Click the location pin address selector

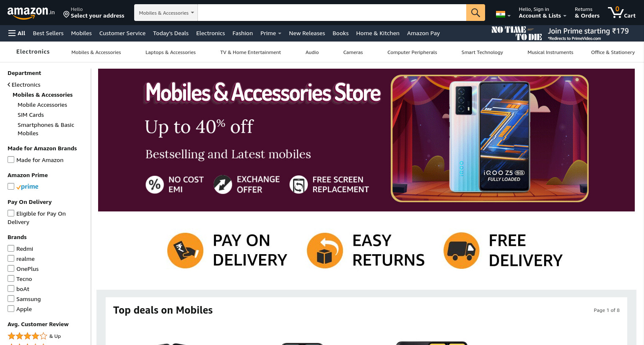pyautogui.click(x=94, y=13)
